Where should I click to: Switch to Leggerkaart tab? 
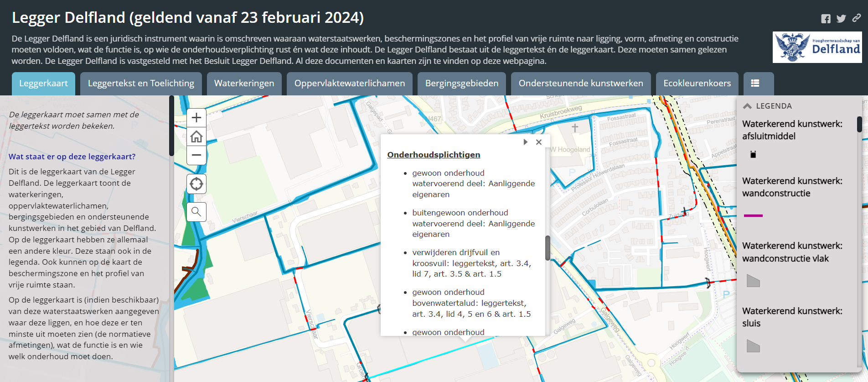coord(43,84)
